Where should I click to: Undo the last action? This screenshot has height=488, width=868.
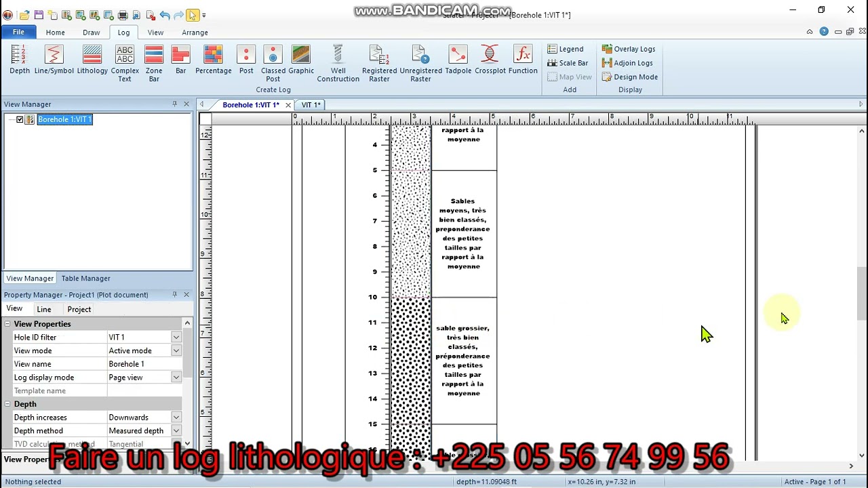pos(164,15)
